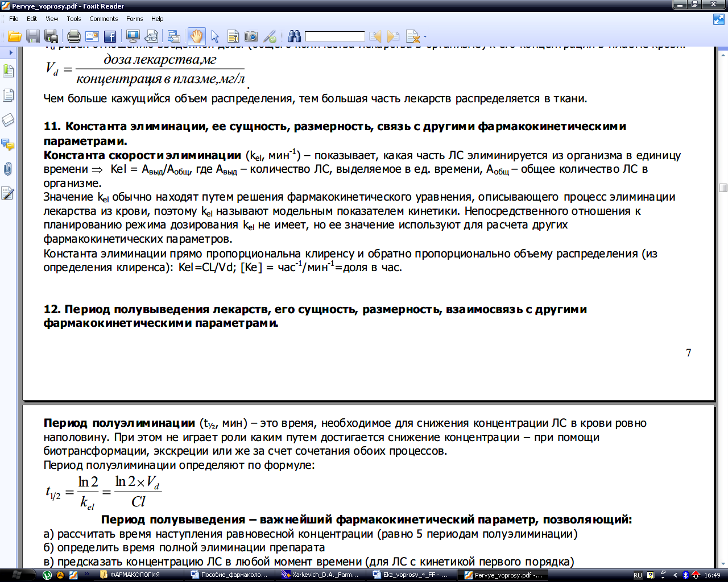Click the t1/2 half-life formula
The image size is (728, 582).
(103, 492)
